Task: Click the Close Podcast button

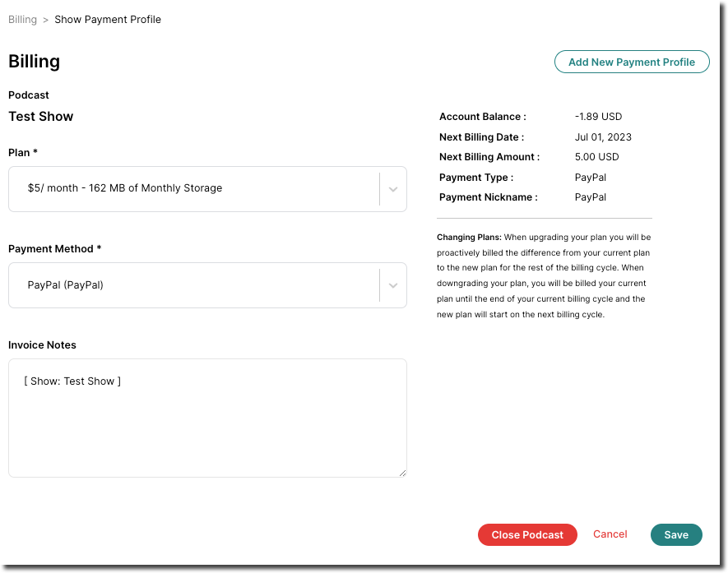Action: click(x=527, y=534)
